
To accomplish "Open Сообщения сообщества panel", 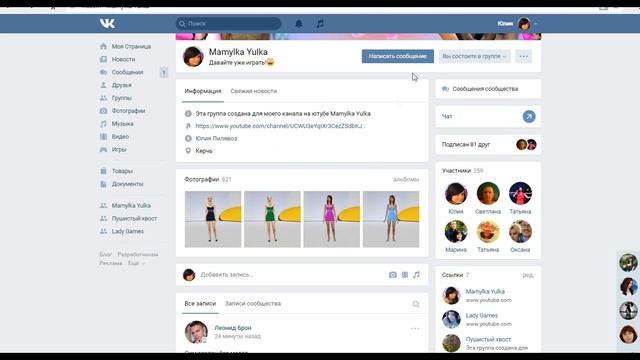I will click(488, 89).
